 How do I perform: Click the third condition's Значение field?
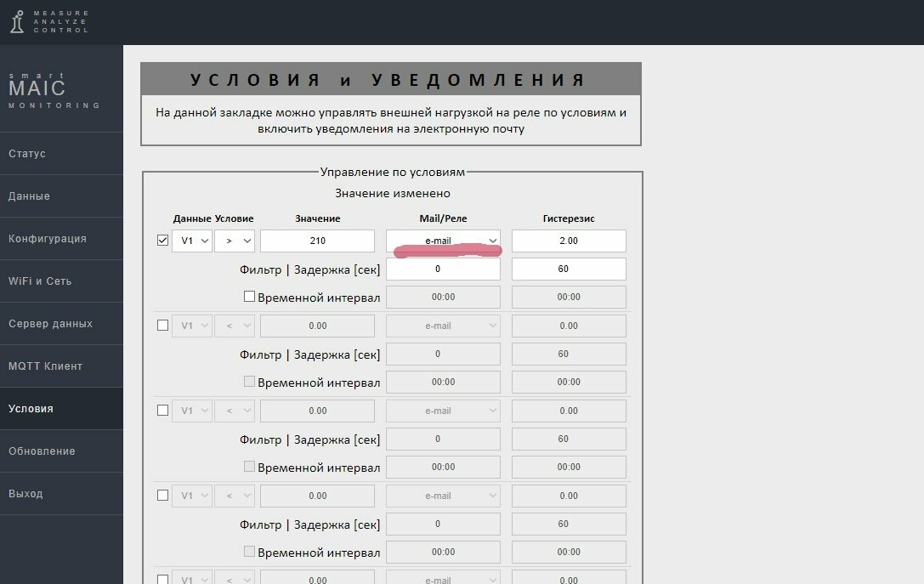pos(318,410)
